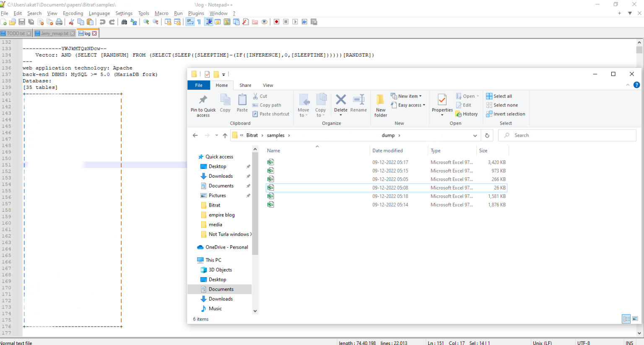Click Save All in Notepad++ toolbar

point(31,21)
